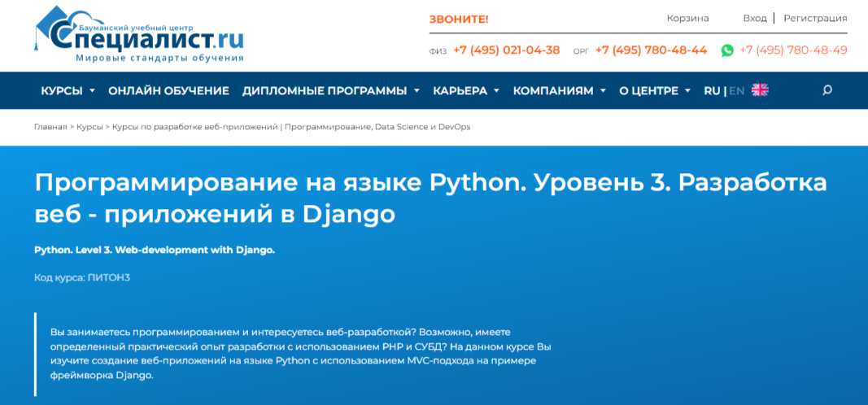Click the Вход link
The image size is (868, 405).
755,18
